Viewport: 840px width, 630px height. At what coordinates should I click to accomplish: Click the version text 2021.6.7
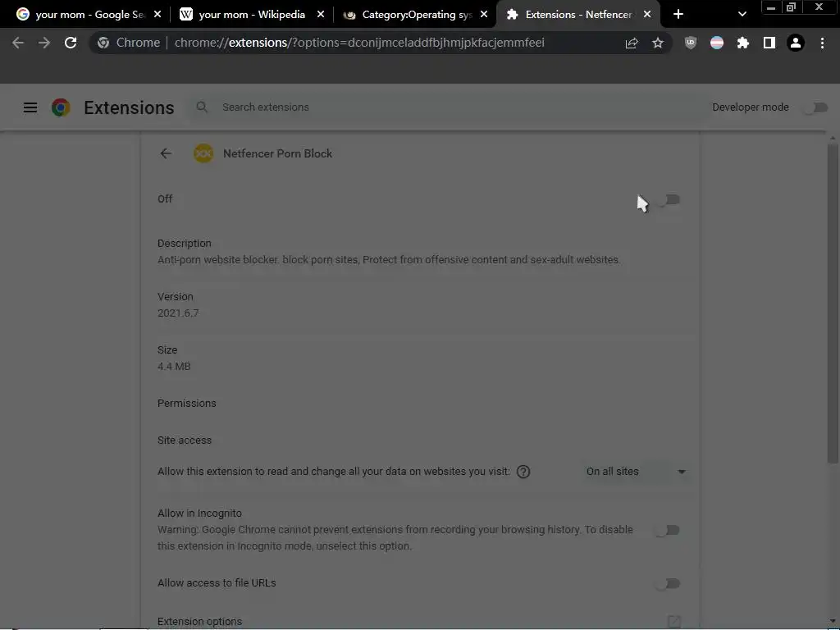pyautogui.click(x=178, y=313)
